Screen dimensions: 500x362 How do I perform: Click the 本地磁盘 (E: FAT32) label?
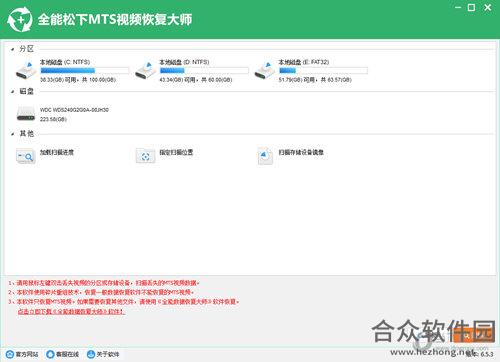point(304,62)
